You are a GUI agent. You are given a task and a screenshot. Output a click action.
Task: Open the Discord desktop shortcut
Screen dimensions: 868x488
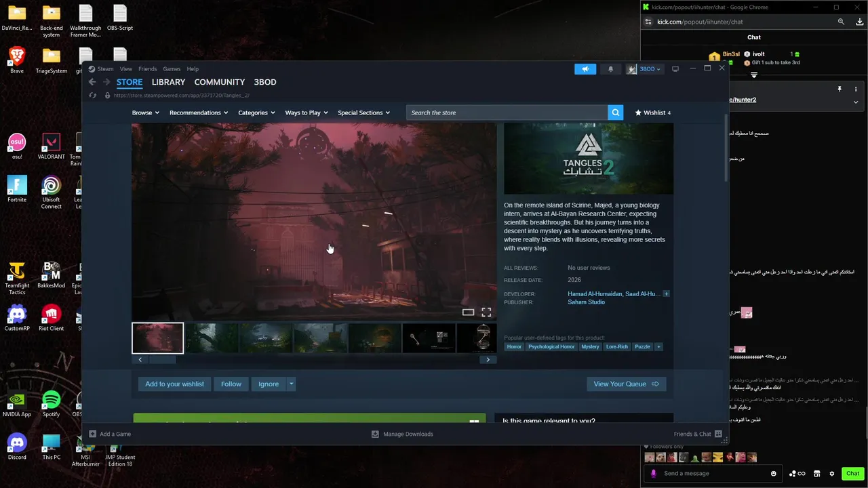[x=17, y=447]
